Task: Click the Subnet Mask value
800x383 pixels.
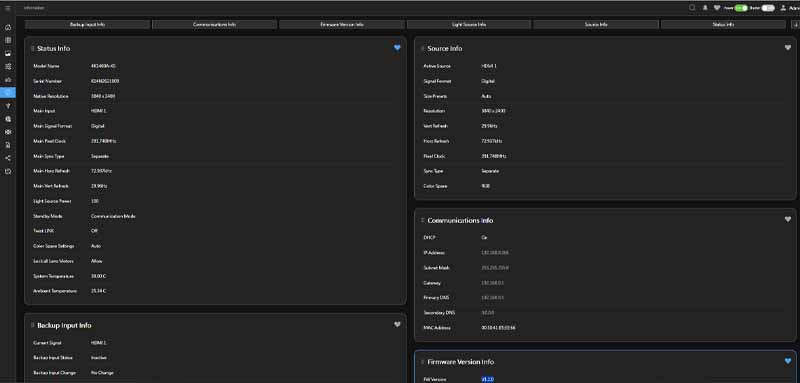Action: click(x=495, y=267)
